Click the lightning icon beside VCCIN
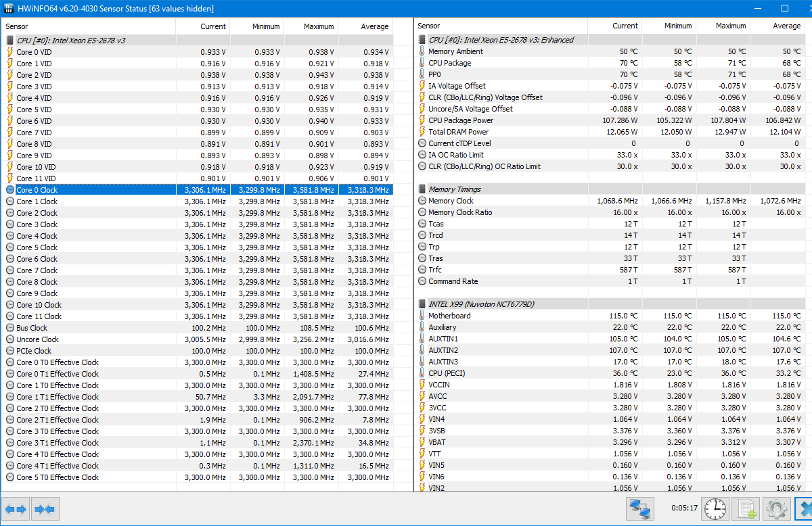The image size is (812, 526). tap(422, 385)
